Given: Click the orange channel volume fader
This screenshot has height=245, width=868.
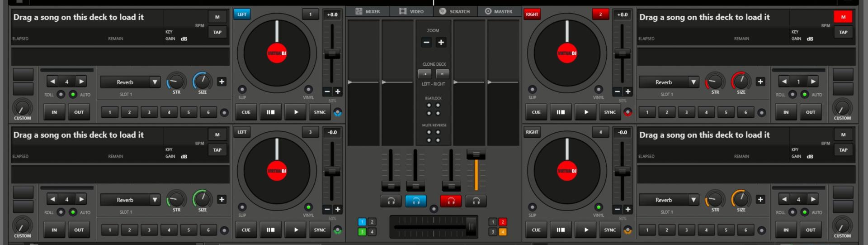Looking at the screenshot, I should pyautogui.click(x=476, y=155).
